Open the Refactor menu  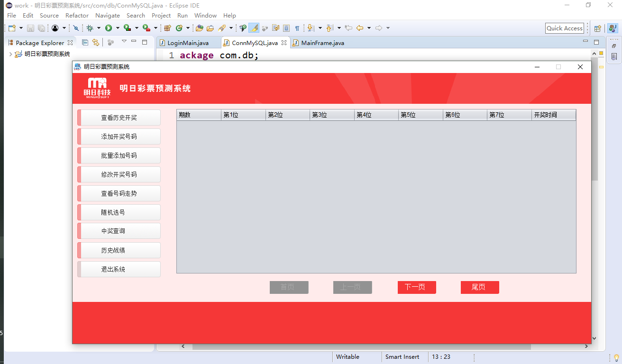pyautogui.click(x=77, y=16)
